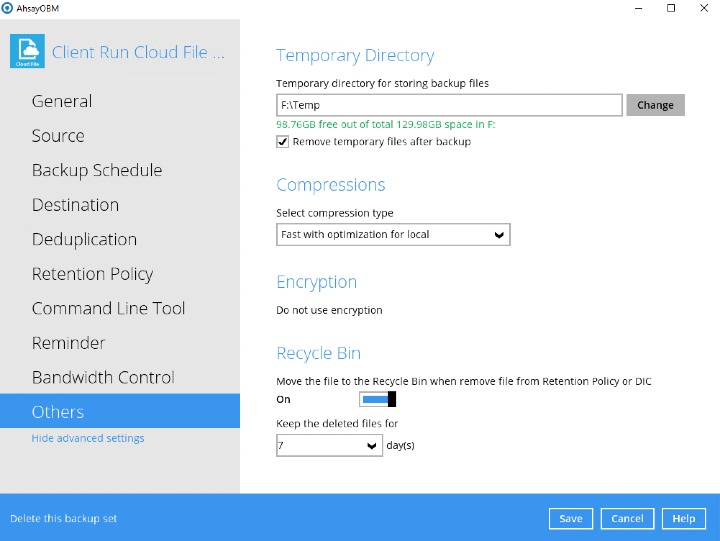Go to Bandwidth Control settings
Screen dimensions: 720x541
coord(103,377)
